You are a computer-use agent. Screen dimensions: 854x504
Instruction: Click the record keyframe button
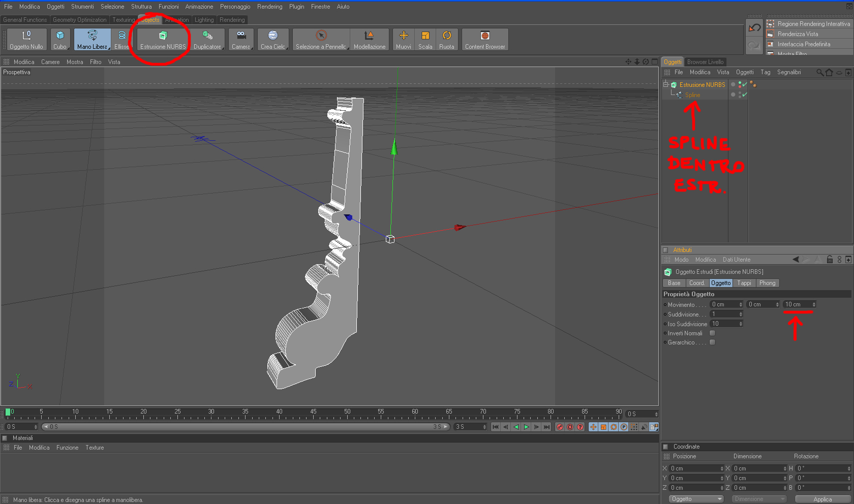(560, 427)
